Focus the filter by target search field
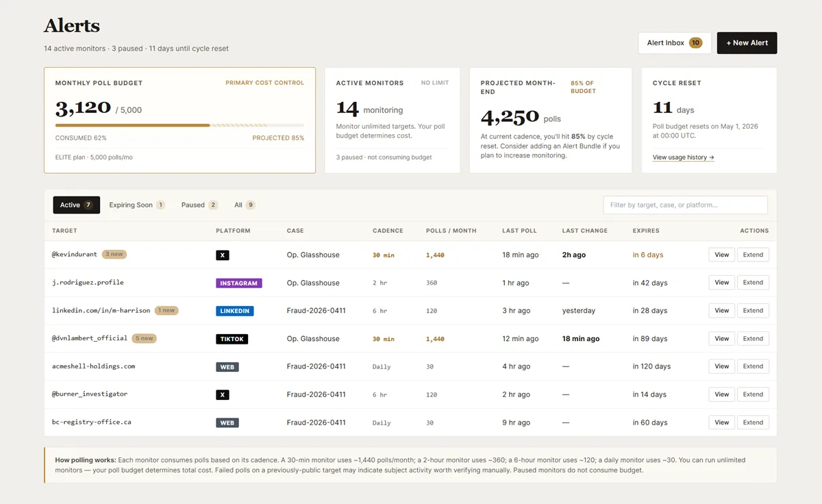Viewport: 822px width, 504px height. coord(685,205)
